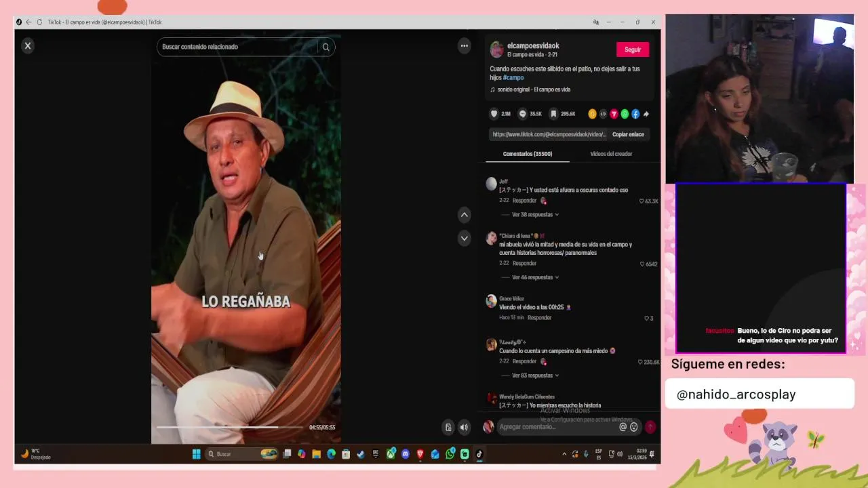The image size is (868, 488).
Task: Open Steam from the taskbar
Action: tap(361, 454)
